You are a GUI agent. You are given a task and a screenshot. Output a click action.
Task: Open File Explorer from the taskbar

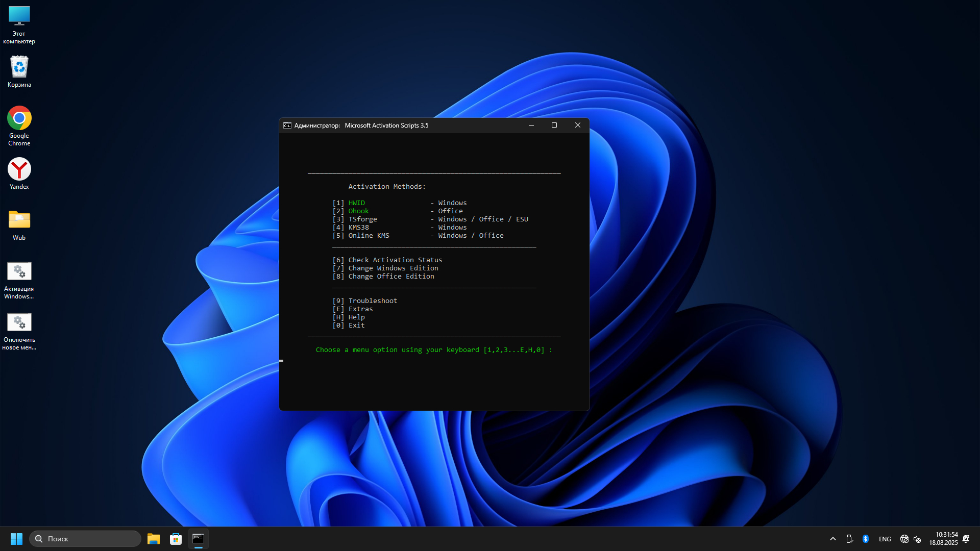[x=153, y=538]
